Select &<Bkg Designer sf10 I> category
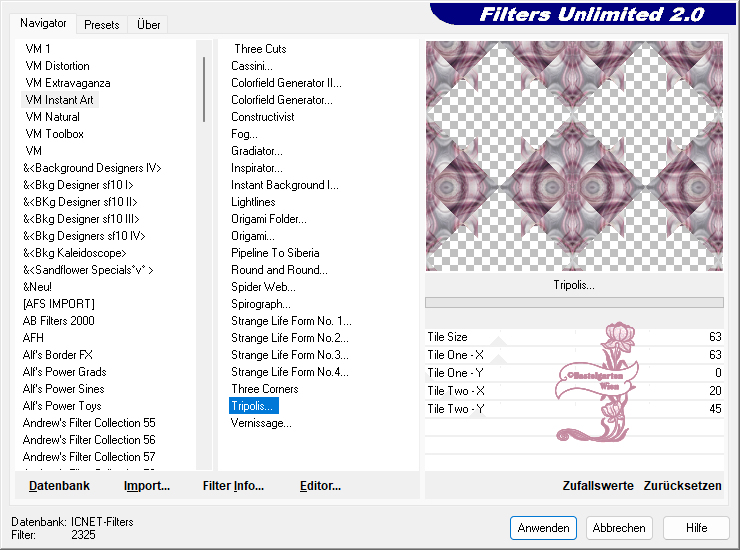 coord(78,185)
